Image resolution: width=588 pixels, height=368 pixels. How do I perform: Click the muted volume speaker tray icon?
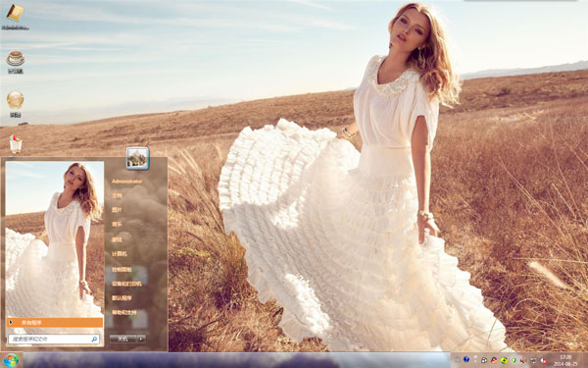(x=543, y=360)
